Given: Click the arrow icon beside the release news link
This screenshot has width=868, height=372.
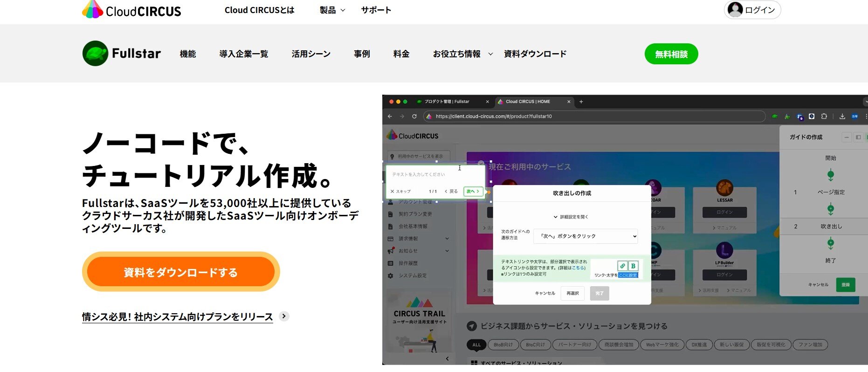Looking at the screenshot, I should pos(284,316).
